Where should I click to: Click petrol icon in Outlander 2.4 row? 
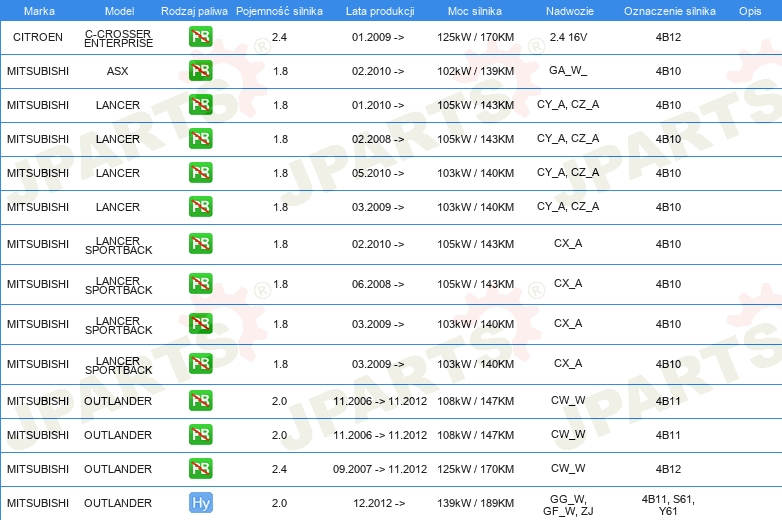pos(200,469)
